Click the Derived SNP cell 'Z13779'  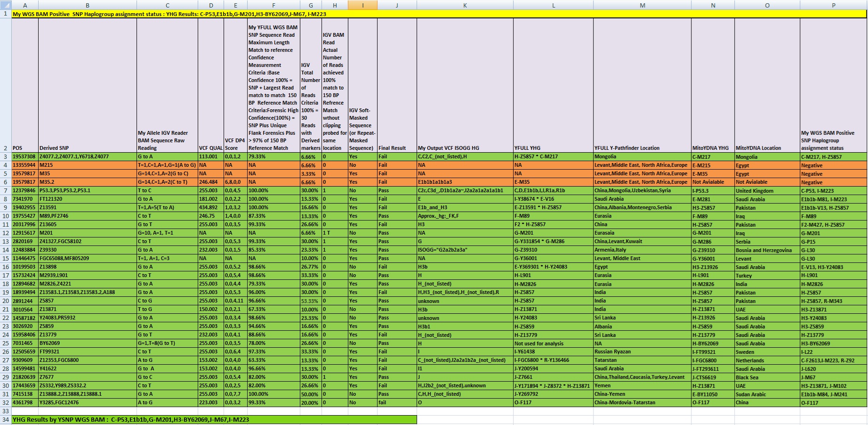88,335
